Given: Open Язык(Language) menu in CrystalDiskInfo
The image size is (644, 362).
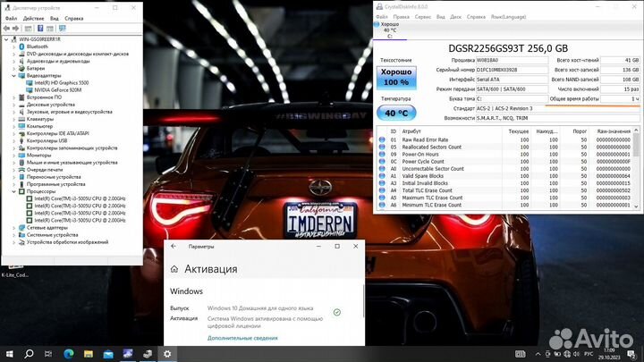Looking at the screenshot, I should [x=508, y=17].
